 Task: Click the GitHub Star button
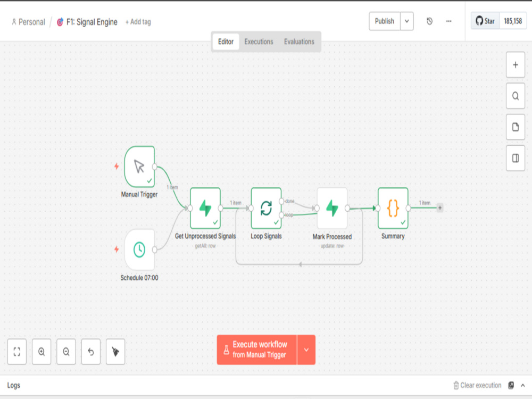coord(485,21)
